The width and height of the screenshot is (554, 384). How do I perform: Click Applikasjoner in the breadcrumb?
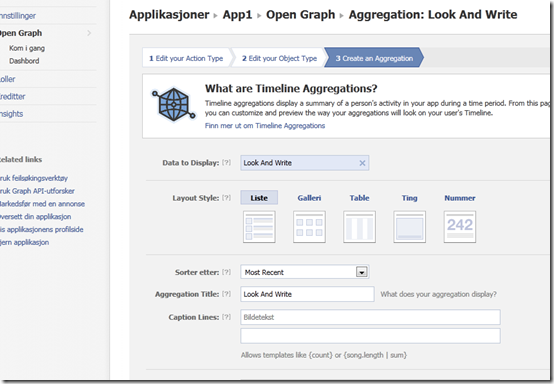(169, 14)
